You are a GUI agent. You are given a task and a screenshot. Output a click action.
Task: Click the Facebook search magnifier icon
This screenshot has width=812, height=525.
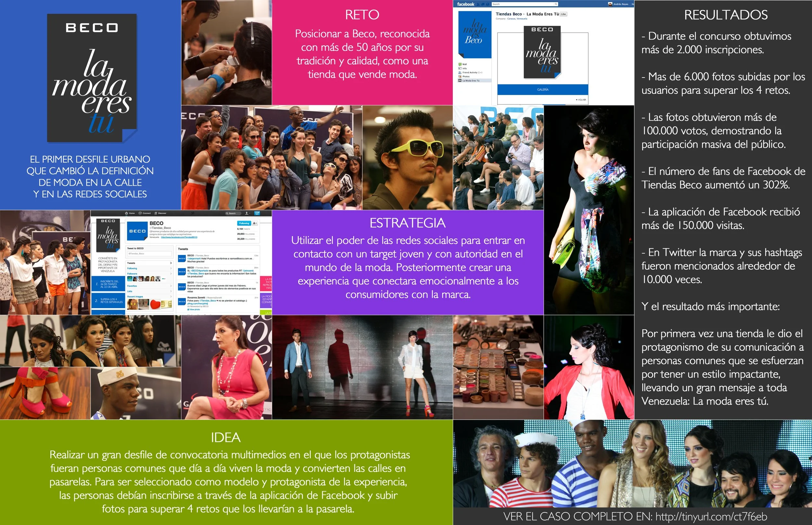pyautogui.click(x=556, y=4)
